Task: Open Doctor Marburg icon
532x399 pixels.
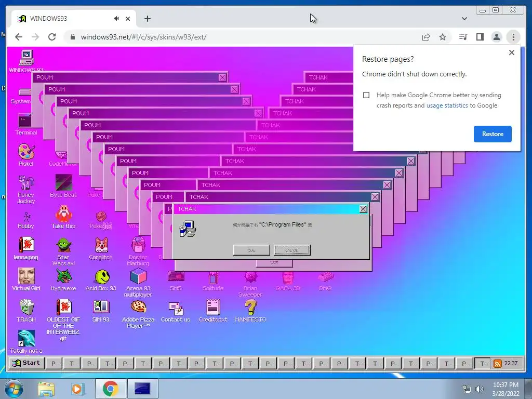Action: click(x=138, y=251)
